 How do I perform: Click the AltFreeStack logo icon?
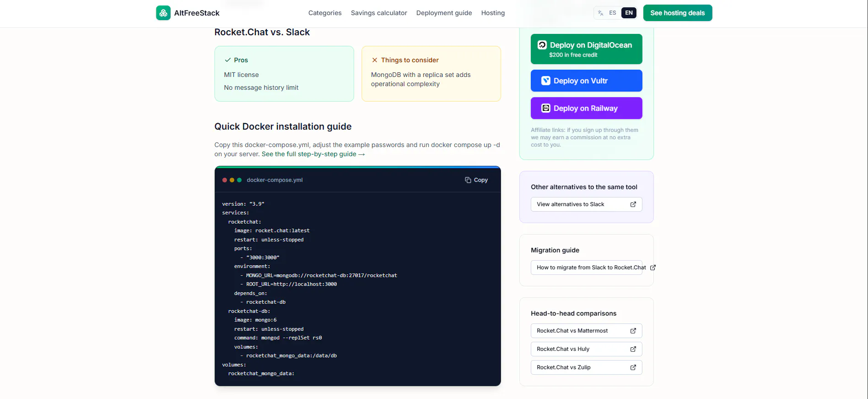(163, 13)
